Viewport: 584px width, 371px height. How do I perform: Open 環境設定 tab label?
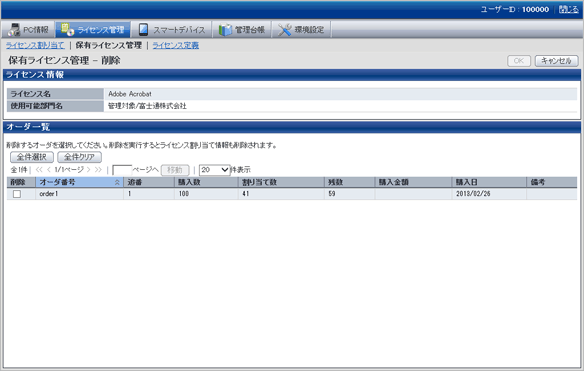pos(309,30)
